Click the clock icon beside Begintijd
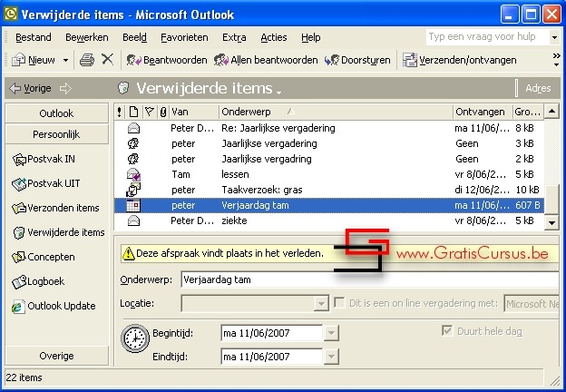Image resolution: width=566 pixels, height=392 pixels. [135, 338]
